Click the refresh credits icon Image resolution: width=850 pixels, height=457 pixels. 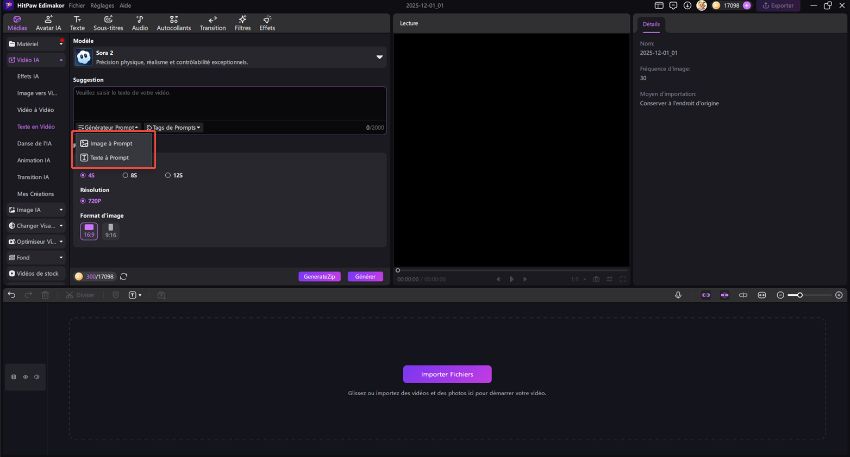pos(124,276)
